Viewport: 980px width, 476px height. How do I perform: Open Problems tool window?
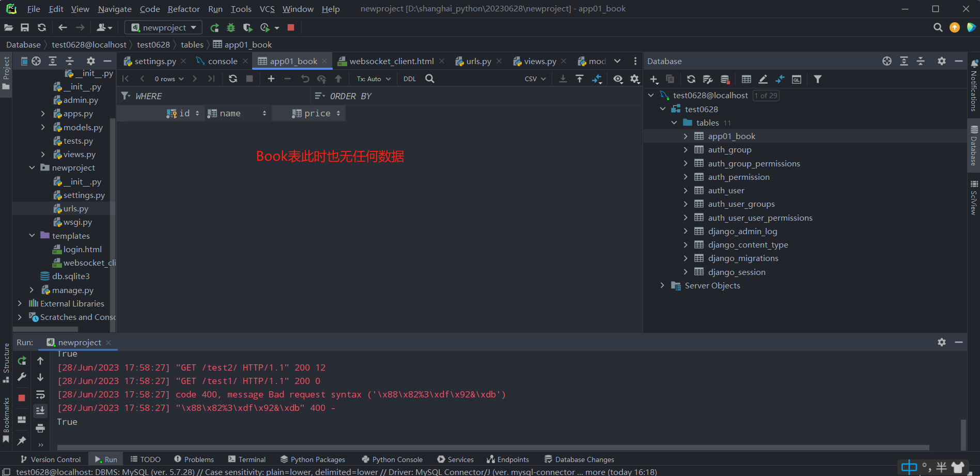[x=194, y=459]
